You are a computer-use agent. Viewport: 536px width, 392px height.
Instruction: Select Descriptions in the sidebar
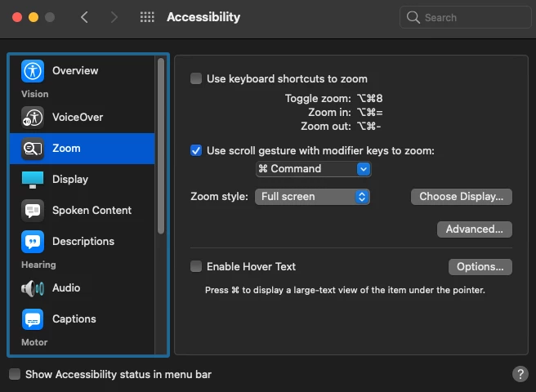tap(82, 242)
